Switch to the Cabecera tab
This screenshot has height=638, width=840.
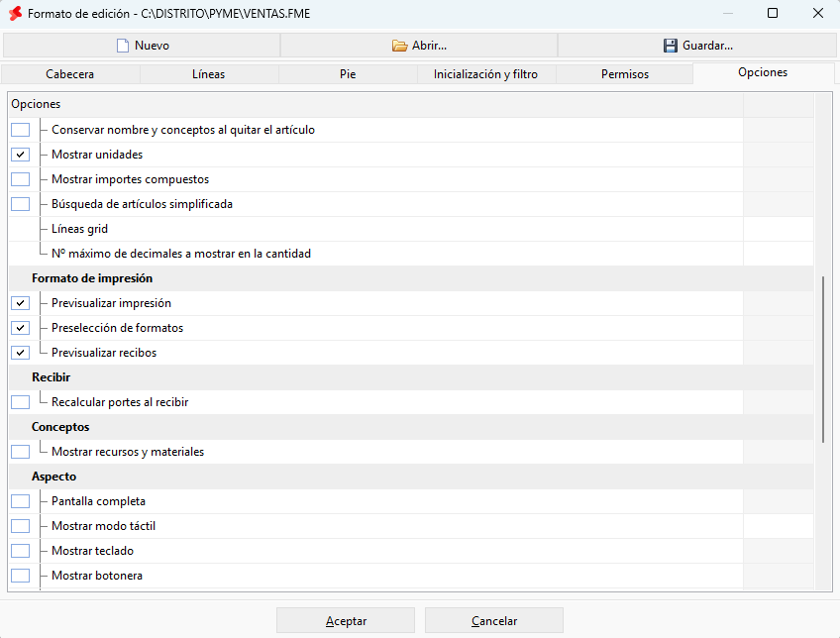click(70, 74)
